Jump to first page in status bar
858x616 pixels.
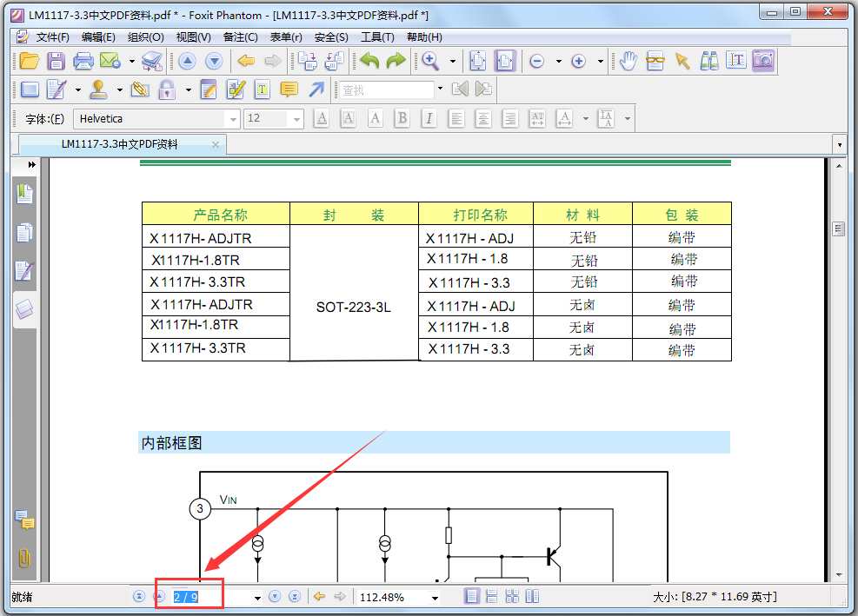[x=139, y=596]
